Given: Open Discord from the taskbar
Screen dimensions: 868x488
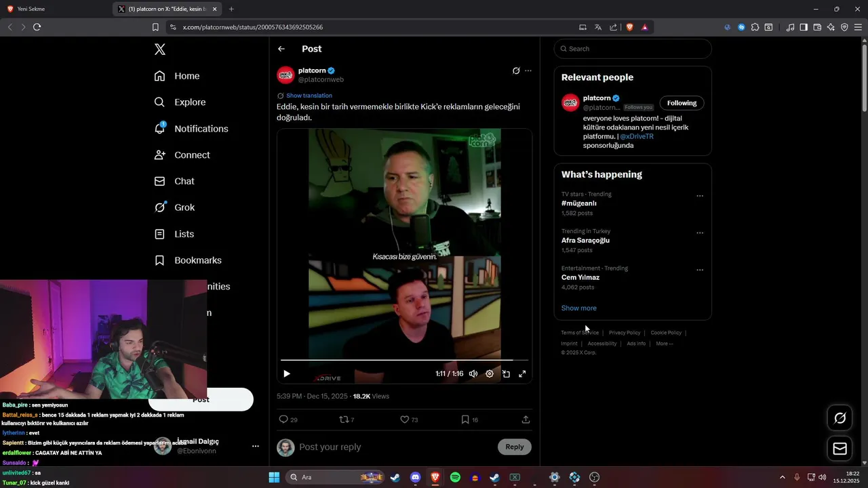Looking at the screenshot, I should (415, 477).
